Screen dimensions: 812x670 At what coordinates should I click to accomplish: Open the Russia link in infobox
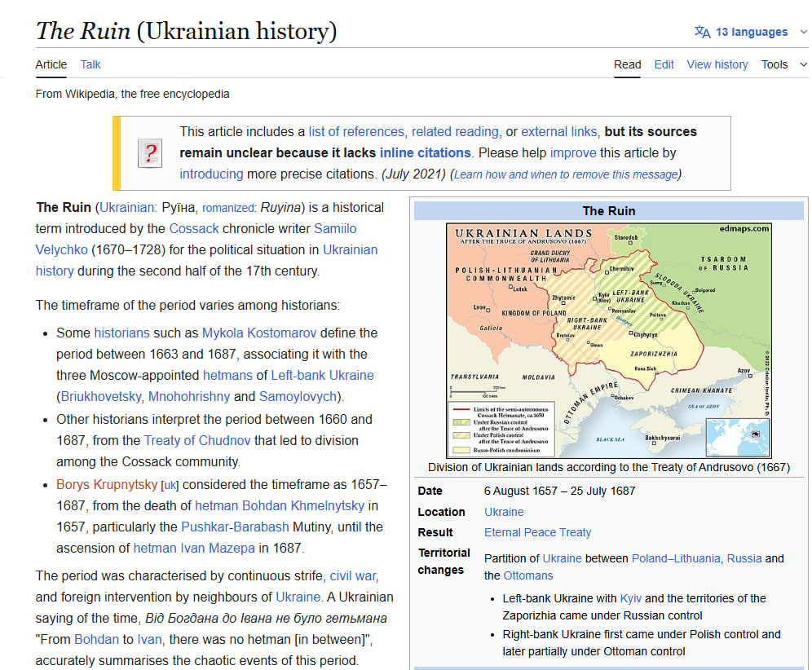[744, 558]
